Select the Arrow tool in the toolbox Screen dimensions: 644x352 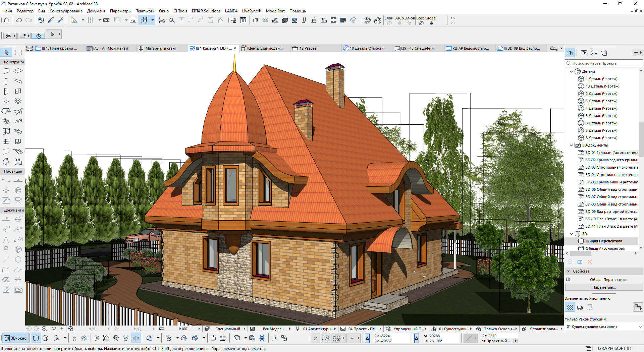click(x=6, y=52)
